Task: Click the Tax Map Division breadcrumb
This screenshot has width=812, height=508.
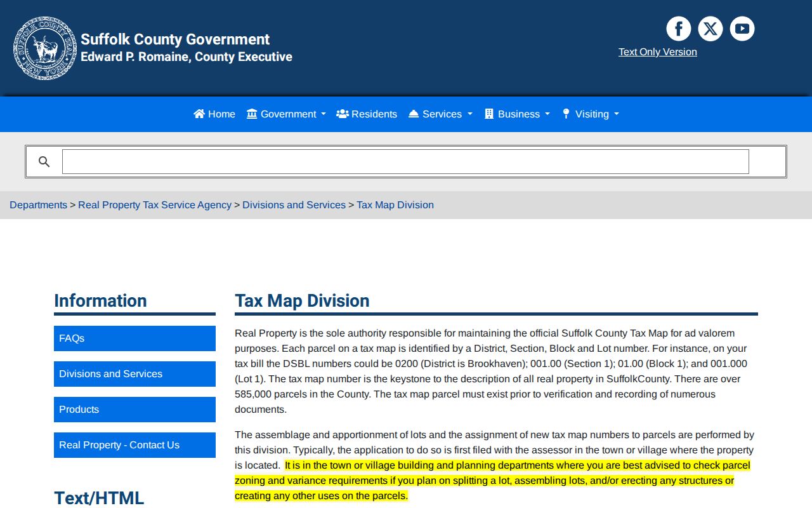Action: coord(395,205)
